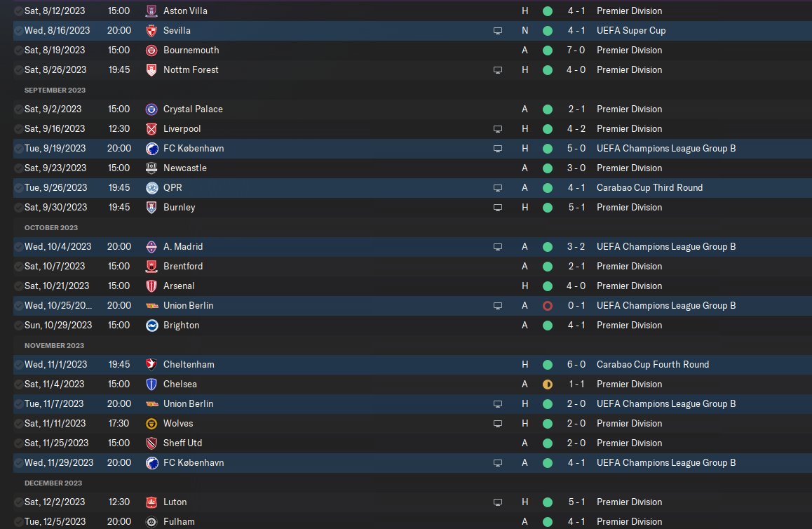Click the Aston Villa club badge
This screenshot has width=812, height=529.
pos(151,11)
